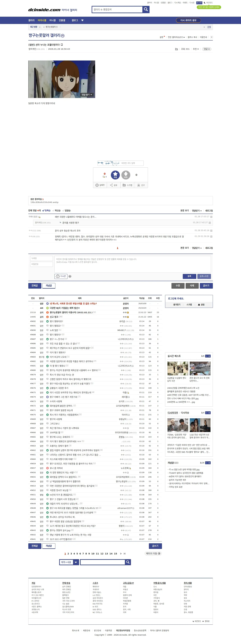Viewport: 241px width, 644px height.
Task: Click next-page arrow in bottom pagination
Action: pos(121,553)
